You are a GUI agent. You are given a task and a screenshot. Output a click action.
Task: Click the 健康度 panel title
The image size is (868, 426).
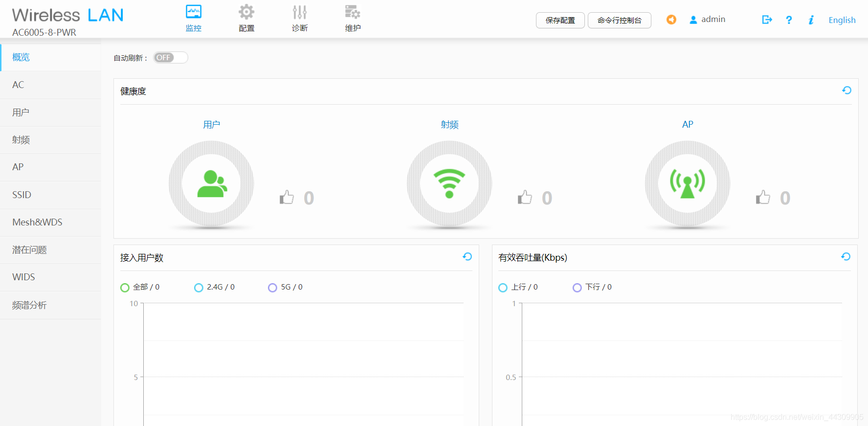click(133, 91)
